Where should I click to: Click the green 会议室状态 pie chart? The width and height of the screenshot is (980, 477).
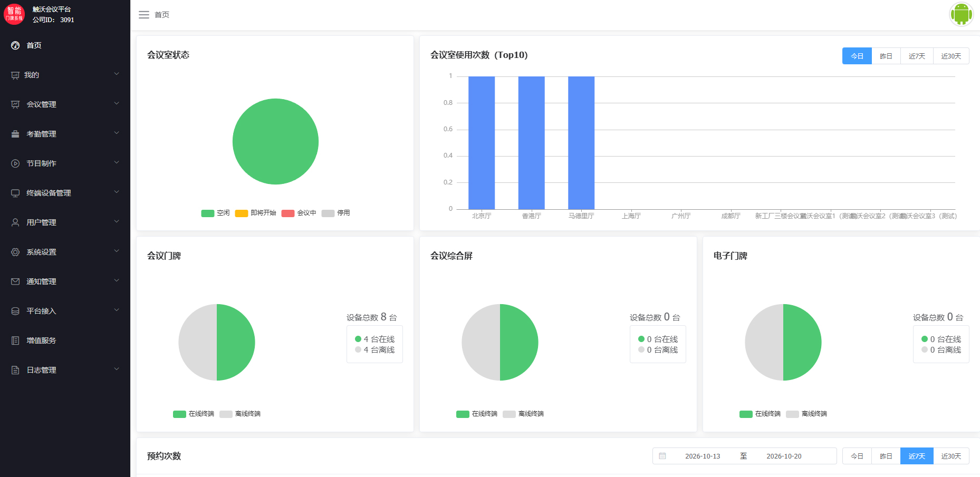(275, 141)
